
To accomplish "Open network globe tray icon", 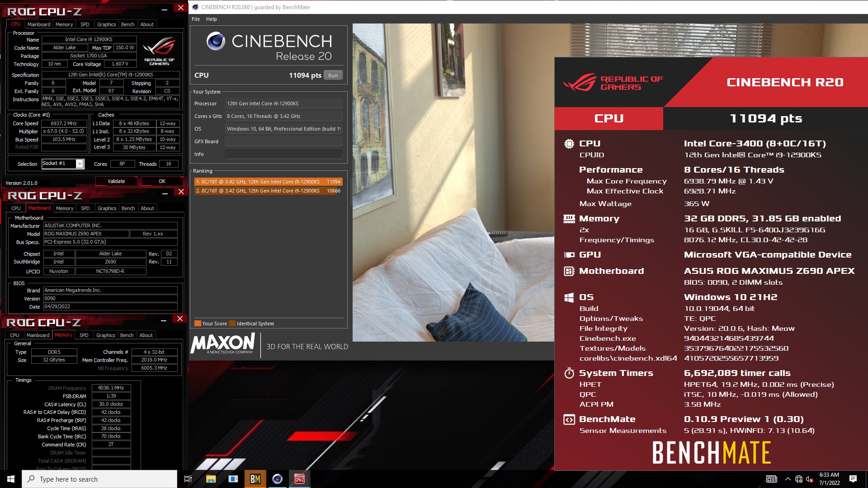I will tap(799, 479).
